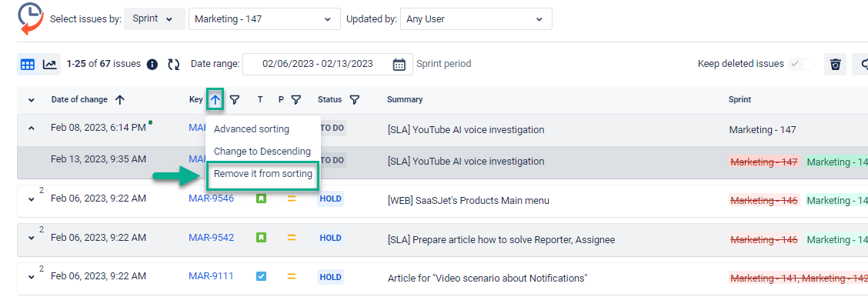Click the date range input field
868x297 pixels.
click(x=318, y=64)
